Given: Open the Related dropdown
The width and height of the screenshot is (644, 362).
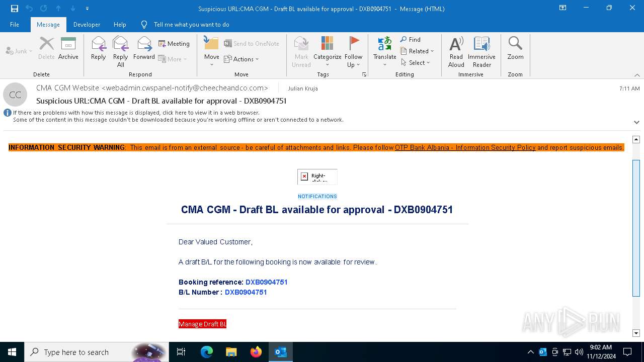Looking at the screenshot, I should (417, 51).
